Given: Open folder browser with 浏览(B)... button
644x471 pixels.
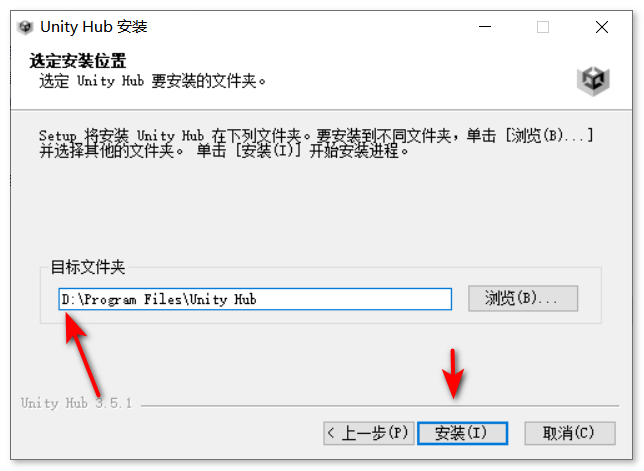Looking at the screenshot, I should pos(523,299).
